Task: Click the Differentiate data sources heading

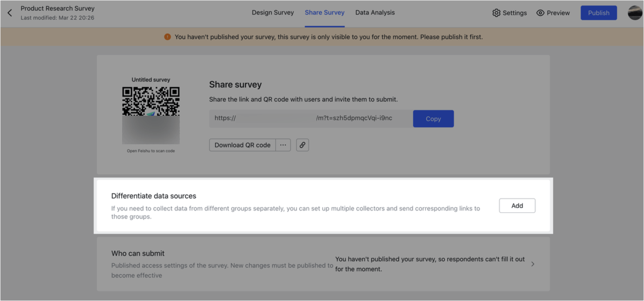Action: tap(154, 196)
